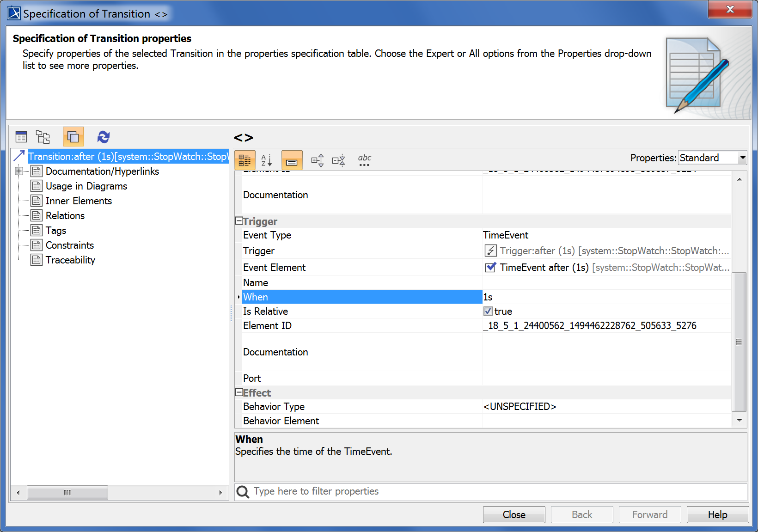Image resolution: width=758 pixels, height=532 pixels.
Task: Toggle the description area icon
Action: [292, 160]
